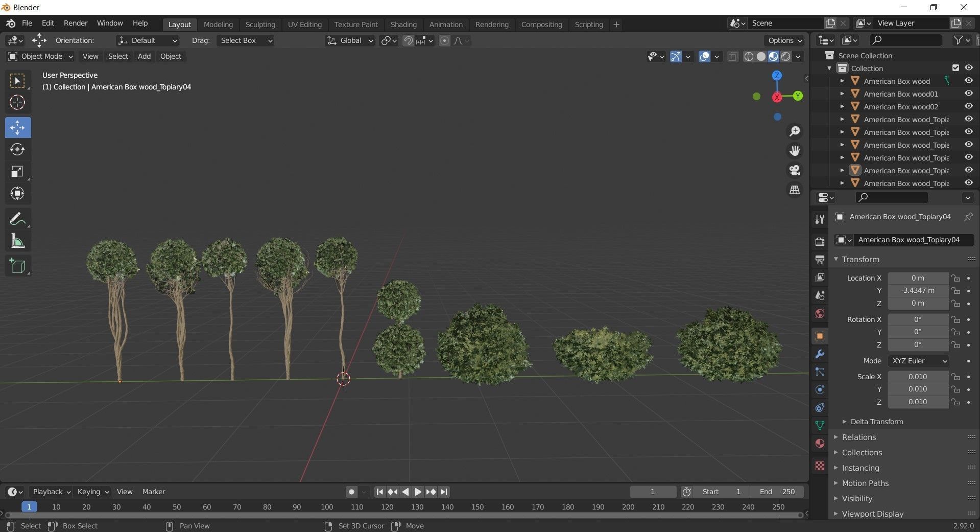Lock Location X transform
The width and height of the screenshot is (980, 532).
pyautogui.click(x=955, y=278)
